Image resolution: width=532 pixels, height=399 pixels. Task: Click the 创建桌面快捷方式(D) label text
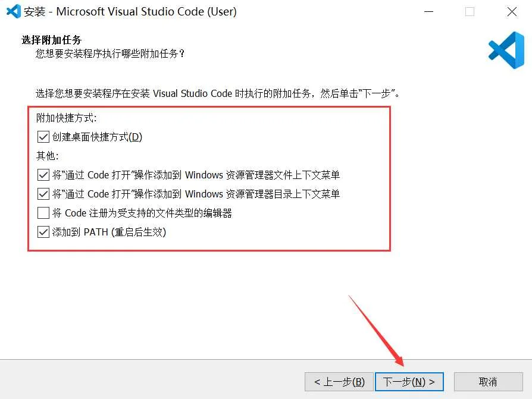pyautogui.click(x=97, y=137)
